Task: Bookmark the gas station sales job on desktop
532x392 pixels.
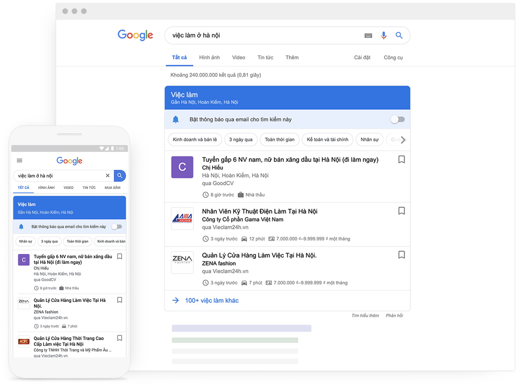Action: 401,160
